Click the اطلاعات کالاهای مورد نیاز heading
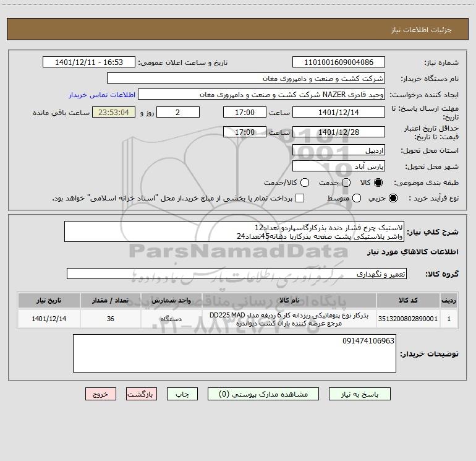Screen dimensions: 476x461 click(x=412, y=252)
